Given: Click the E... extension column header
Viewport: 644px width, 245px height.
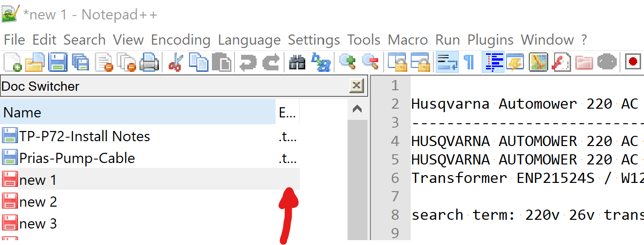Looking at the screenshot, I should coord(288,113).
